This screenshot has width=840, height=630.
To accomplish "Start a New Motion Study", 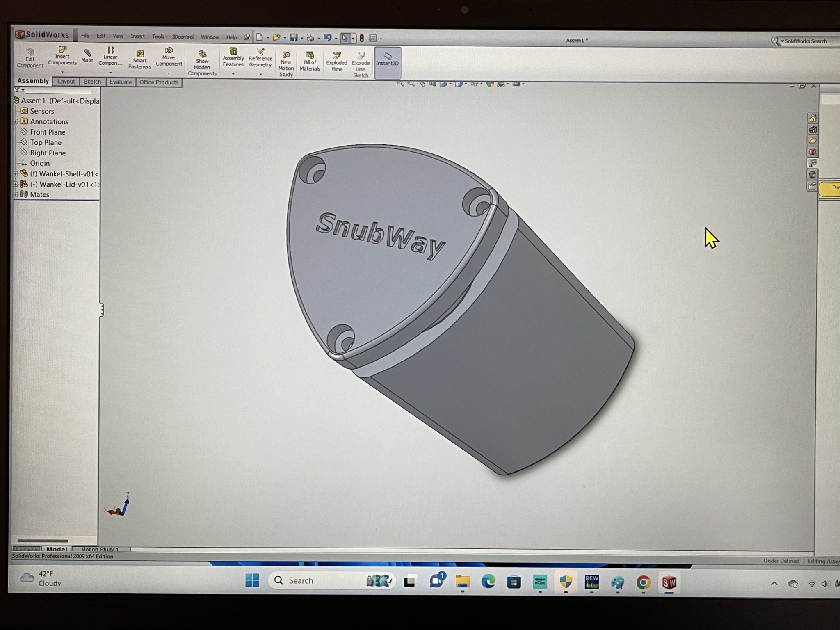I will [286, 64].
